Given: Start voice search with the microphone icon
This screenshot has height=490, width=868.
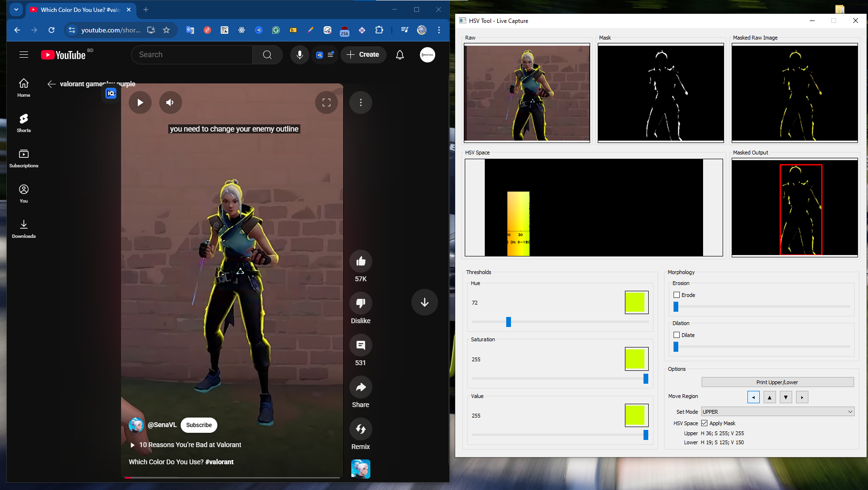Looking at the screenshot, I should [x=300, y=55].
